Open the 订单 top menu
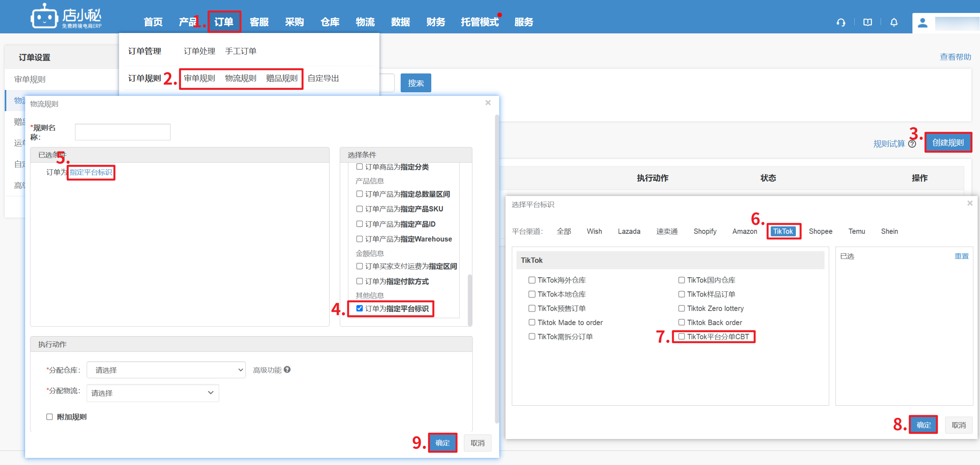This screenshot has width=980, height=465. click(224, 22)
